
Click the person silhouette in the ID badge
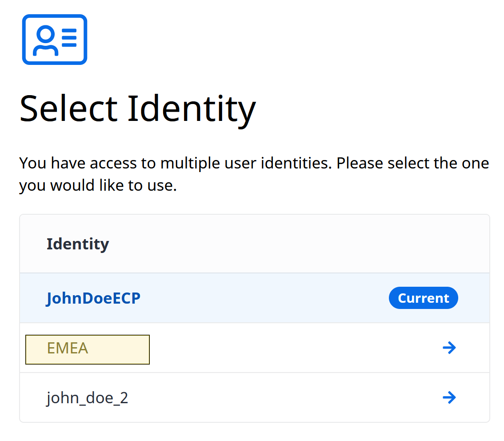tap(46, 40)
